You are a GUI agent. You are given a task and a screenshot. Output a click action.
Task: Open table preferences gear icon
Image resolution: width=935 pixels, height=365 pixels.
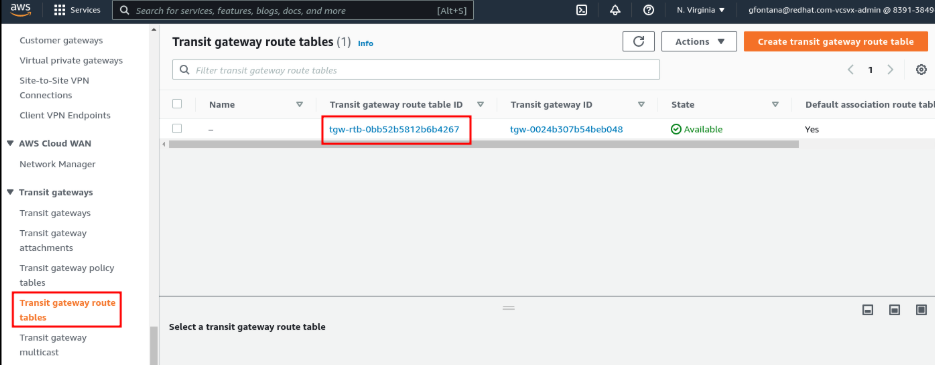(921, 70)
